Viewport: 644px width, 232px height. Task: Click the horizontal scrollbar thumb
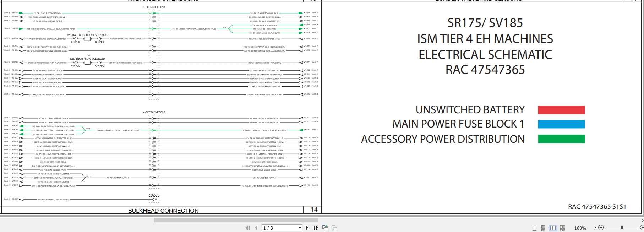point(236,220)
